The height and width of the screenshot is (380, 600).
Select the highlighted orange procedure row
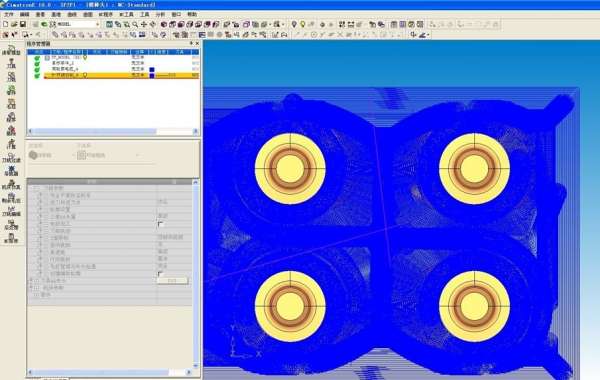tap(122, 75)
